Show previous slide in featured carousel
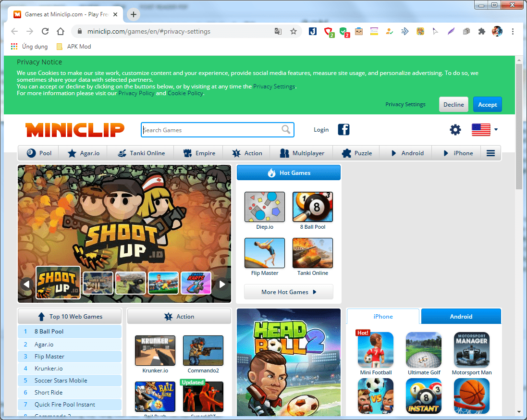The width and height of the screenshot is (527, 420). coord(26,284)
